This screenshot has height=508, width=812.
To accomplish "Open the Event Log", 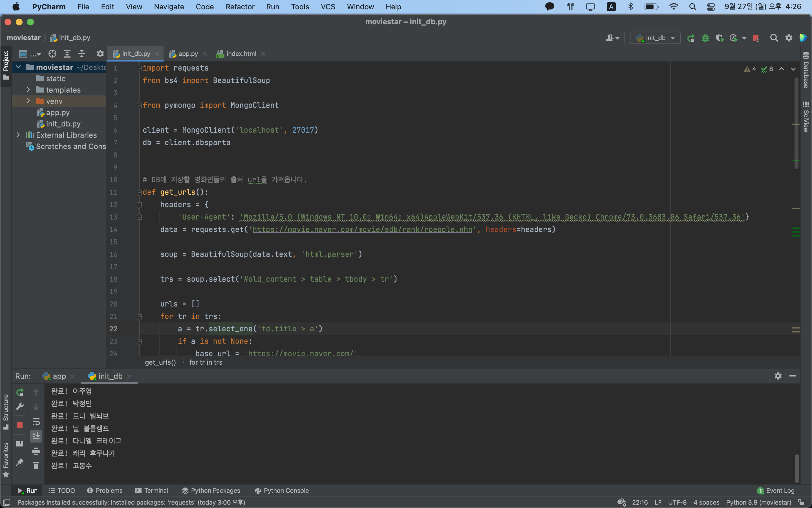I will pyautogui.click(x=776, y=491).
